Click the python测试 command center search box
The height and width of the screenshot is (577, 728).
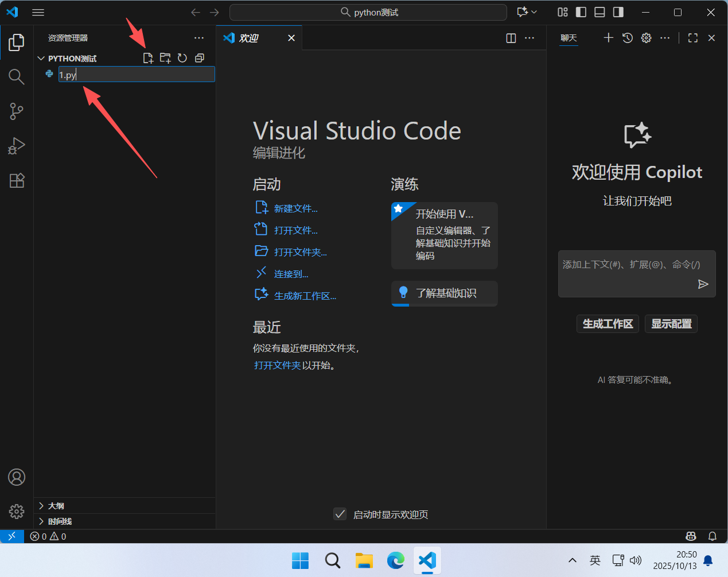tap(368, 12)
